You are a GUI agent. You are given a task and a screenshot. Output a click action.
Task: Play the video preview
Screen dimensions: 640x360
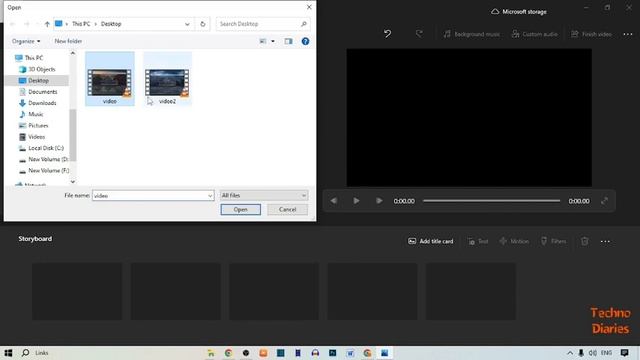pyautogui.click(x=356, y=201)
